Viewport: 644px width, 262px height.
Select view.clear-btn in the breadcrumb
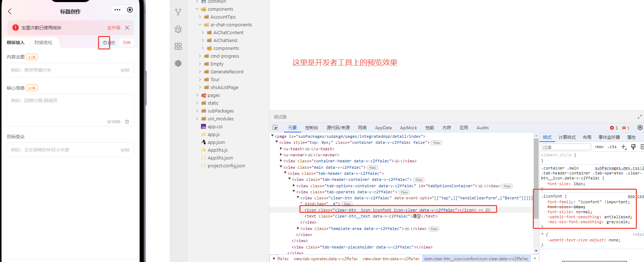point(391,259)
